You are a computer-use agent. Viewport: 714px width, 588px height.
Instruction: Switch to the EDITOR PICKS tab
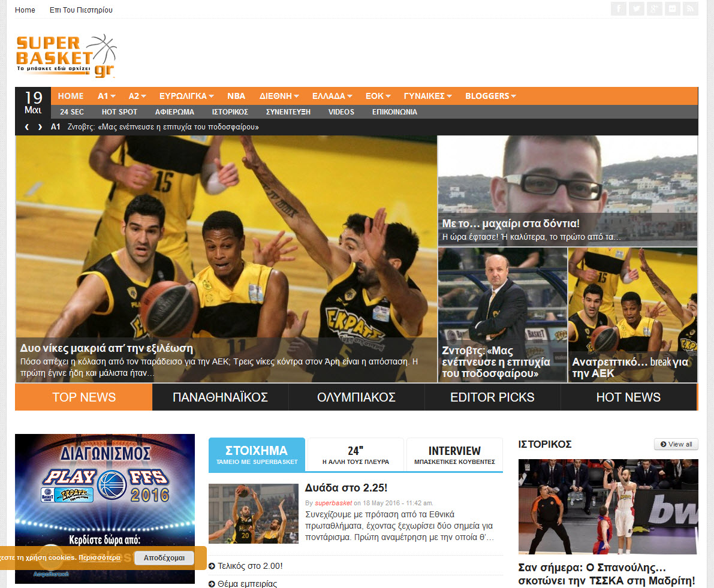(492, 397)
